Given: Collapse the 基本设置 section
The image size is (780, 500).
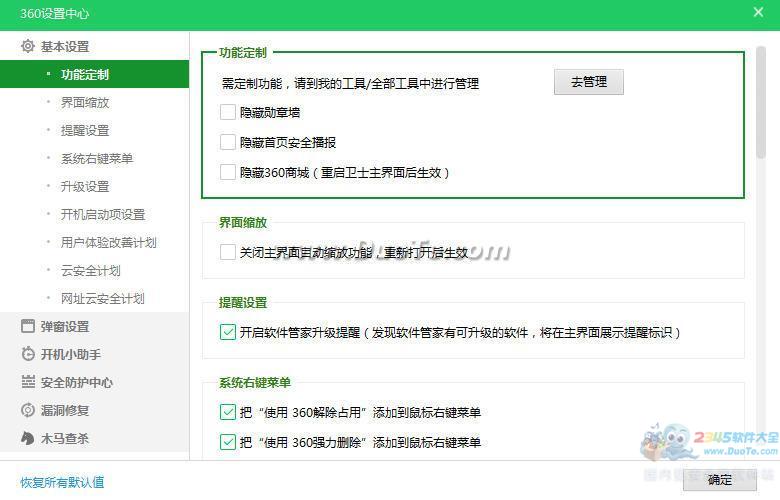Looking at the screenshot, I should (x=65, y=46).
